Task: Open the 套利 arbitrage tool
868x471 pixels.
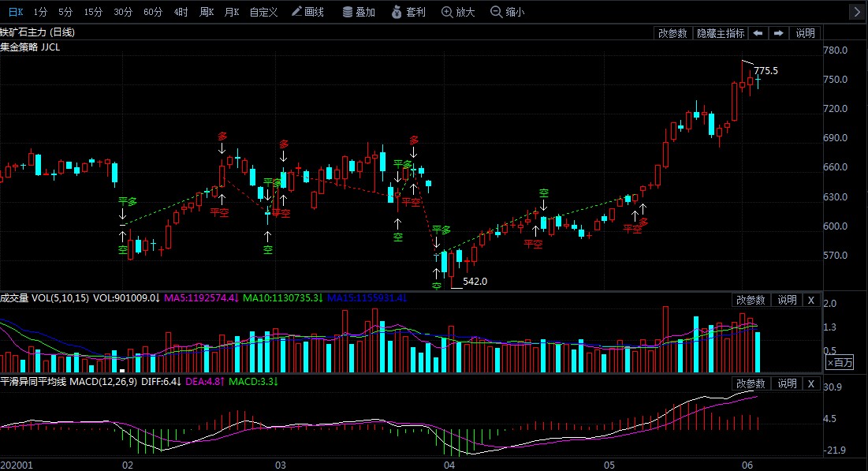Action: coord(408,12)
